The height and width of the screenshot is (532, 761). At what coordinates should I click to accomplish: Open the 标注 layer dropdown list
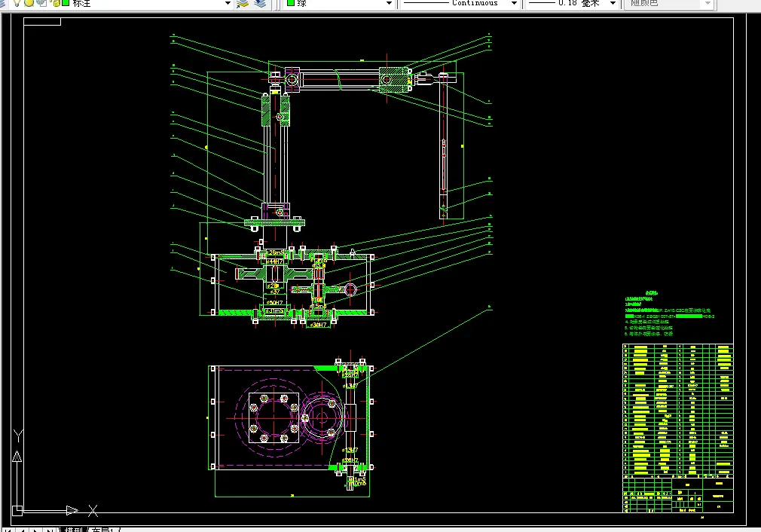228,3
